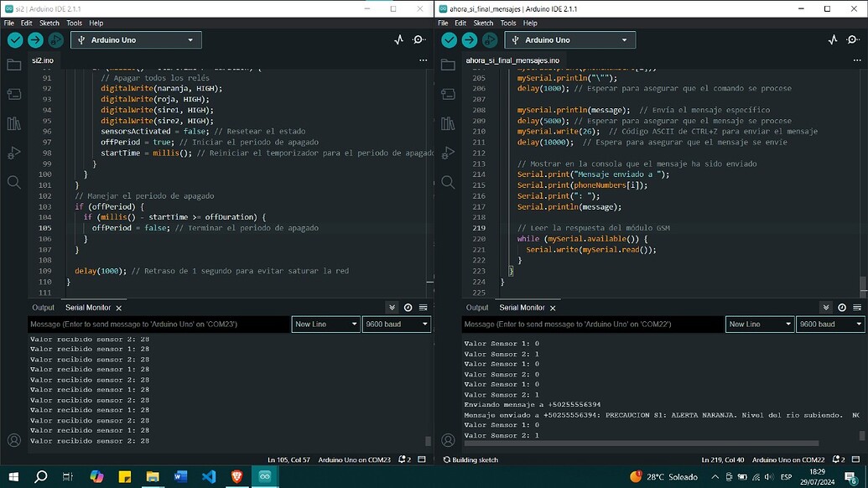Toggle autoscroll in the left Serial Monitor
Screen dimensions: 868x488
(x=392, y=307)
